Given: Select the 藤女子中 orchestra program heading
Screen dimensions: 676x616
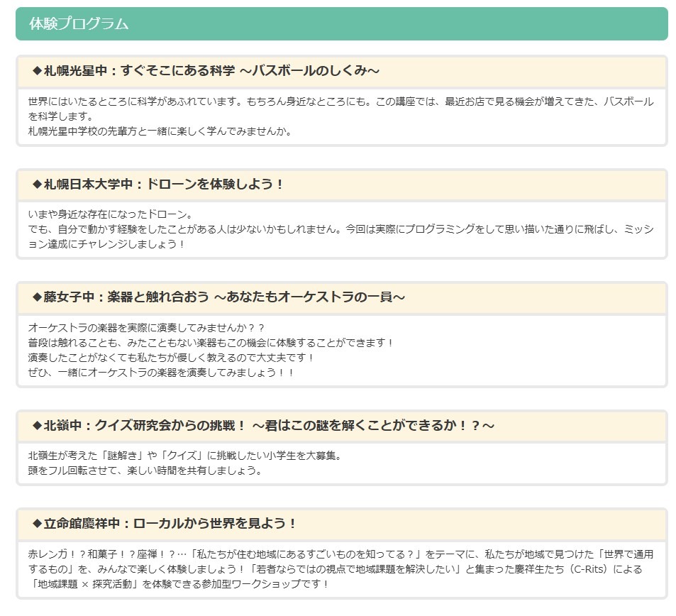Looking at the screenshot, I should (x=218, y=297).
